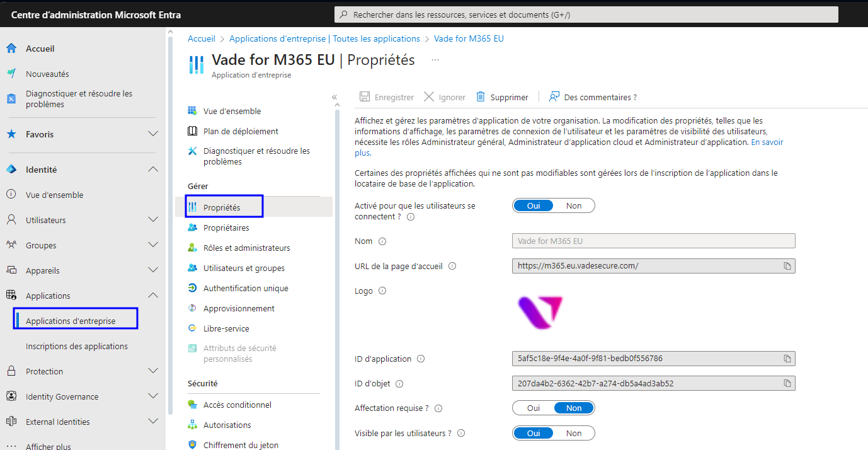Set Affectation requise to Oui
The width and height of the screenshot is (868, 450).
click(534, 408)
